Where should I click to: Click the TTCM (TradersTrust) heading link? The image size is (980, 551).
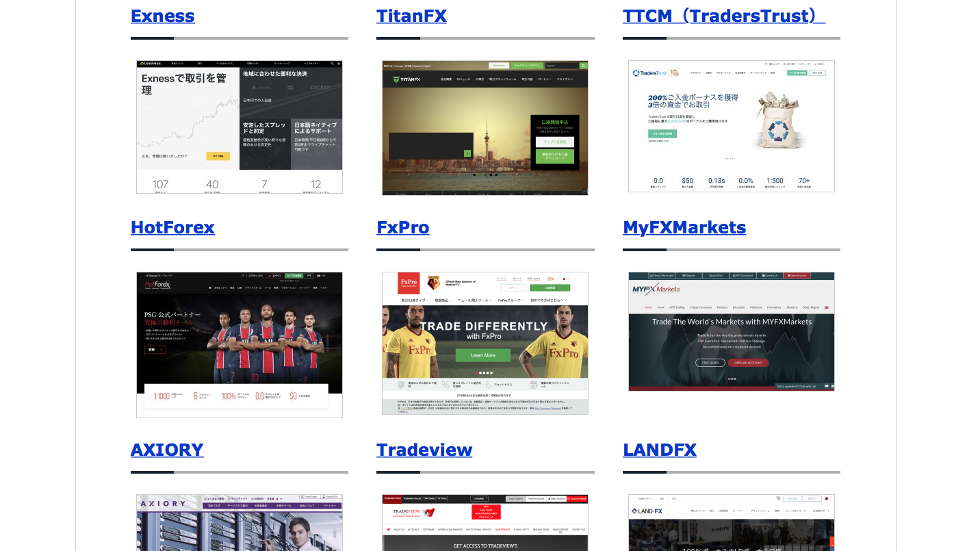click(x=723, y=16)
